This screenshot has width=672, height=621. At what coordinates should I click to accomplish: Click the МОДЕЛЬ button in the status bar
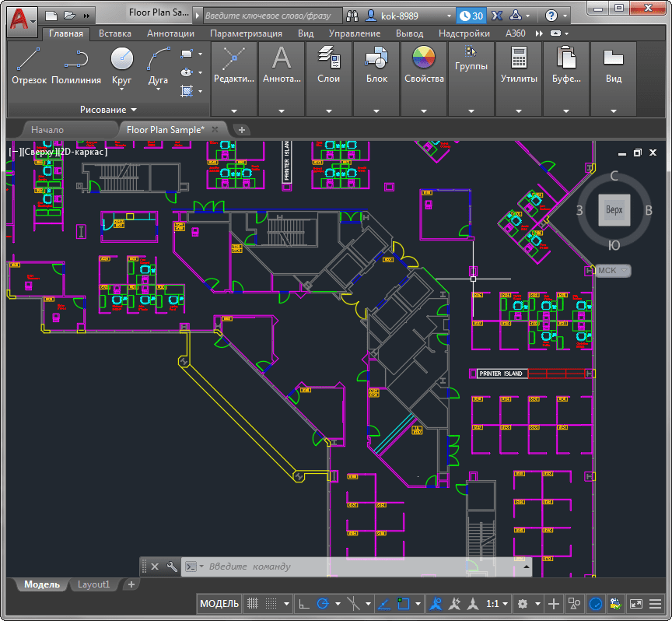click(219, 604)
